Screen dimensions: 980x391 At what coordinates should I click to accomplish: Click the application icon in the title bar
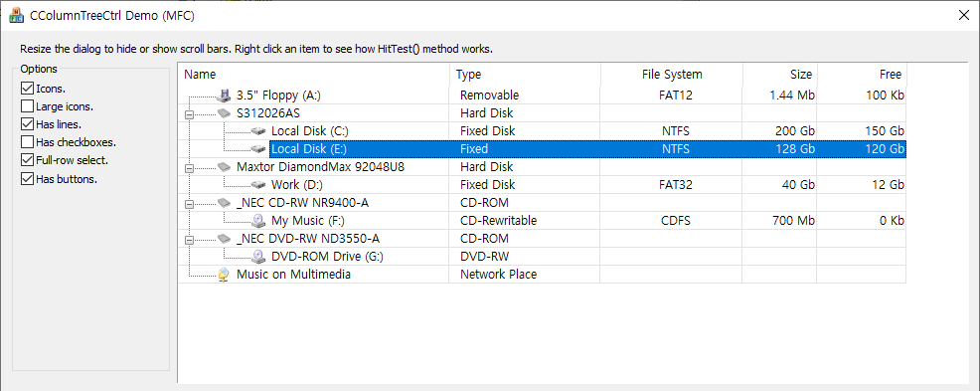17,16
